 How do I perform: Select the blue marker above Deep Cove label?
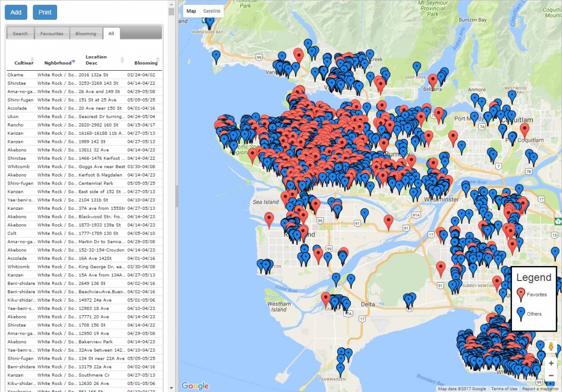tap(417, 68)
